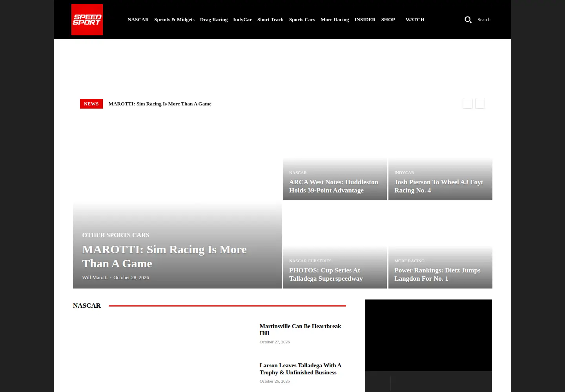Viewport: 565px width, 392px height.
Task: Click the search magnifier icon
Action: (x=468, y=20)
